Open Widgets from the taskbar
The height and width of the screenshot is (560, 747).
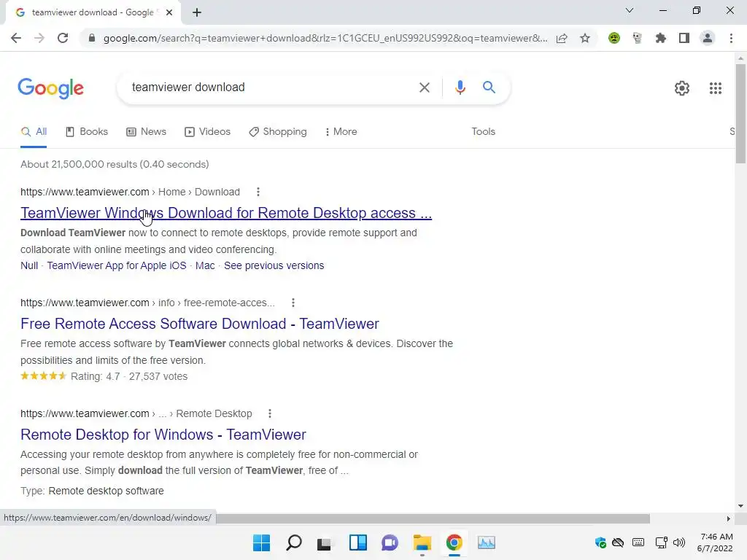click(x=357, y=542)
